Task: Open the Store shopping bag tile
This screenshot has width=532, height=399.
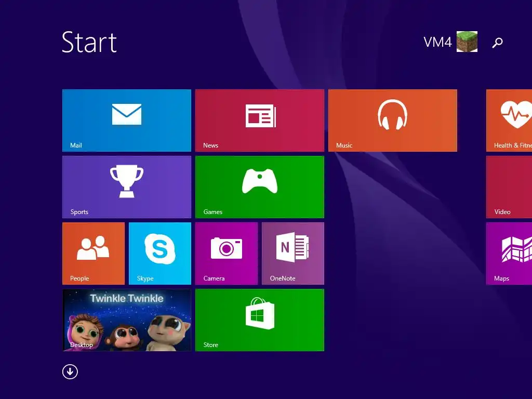Action: click(x=260, y=320)
